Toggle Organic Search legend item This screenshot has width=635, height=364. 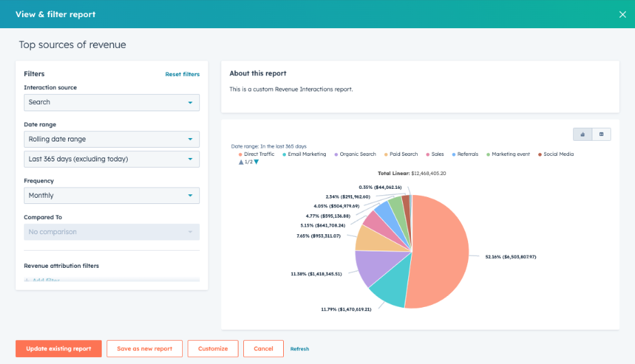355,155
